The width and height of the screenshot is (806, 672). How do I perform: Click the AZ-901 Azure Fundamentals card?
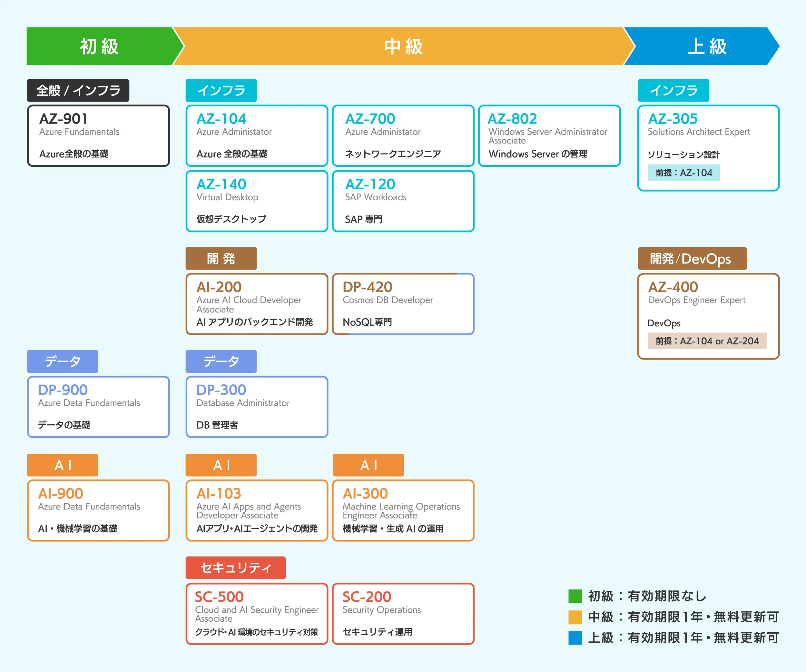pos(98,135)
